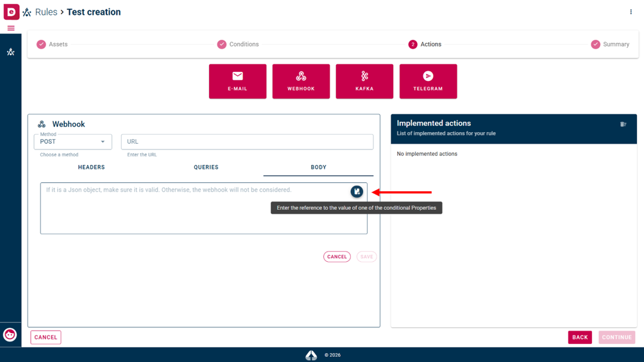Add a KAFKA action

[364, 82]
